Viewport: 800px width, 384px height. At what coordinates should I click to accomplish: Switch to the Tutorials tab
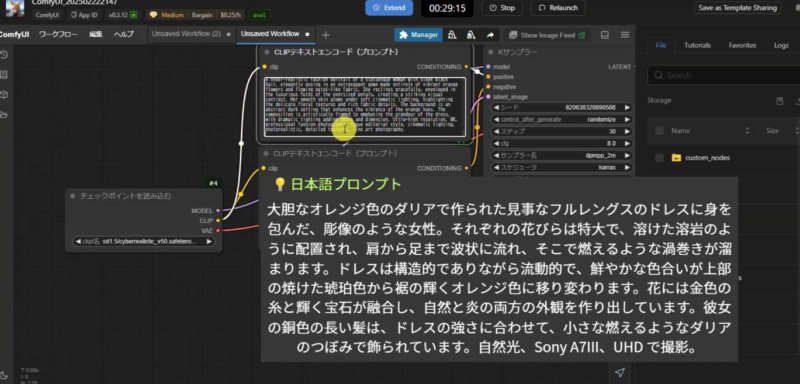697,45
